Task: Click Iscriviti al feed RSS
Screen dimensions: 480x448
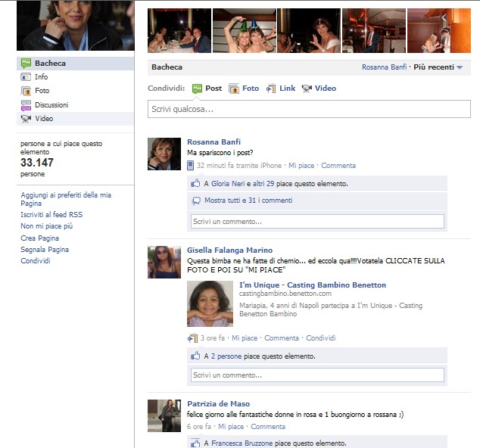Action: click(51, 214)
